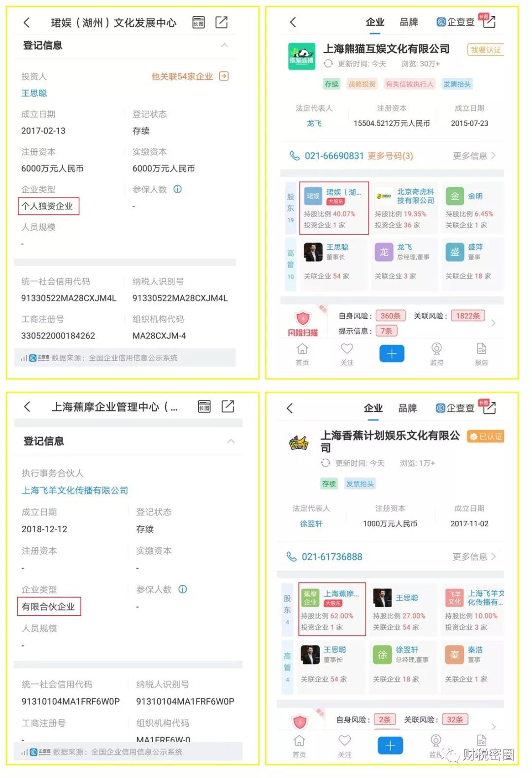Open legal representative 徐翌轩
Image resolution: width=532 pixels, height=778 pixels.
click(x=311, y=524)
